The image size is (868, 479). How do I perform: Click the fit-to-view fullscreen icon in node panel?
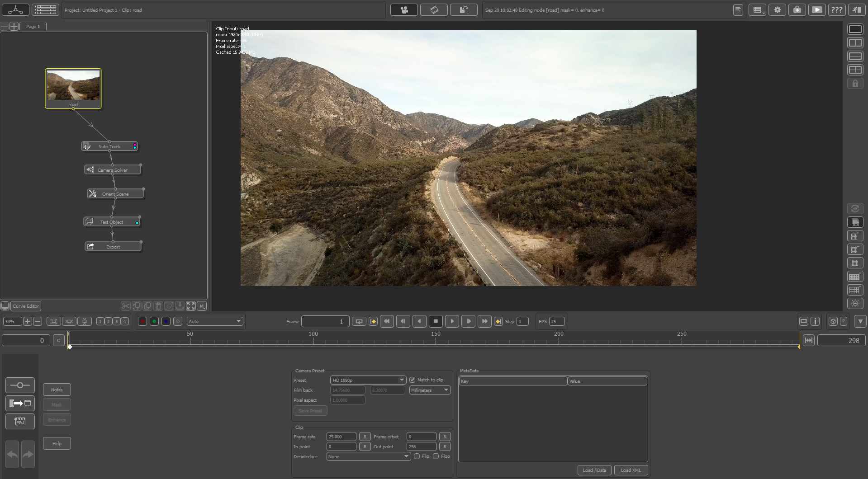(x=191, y=306)
